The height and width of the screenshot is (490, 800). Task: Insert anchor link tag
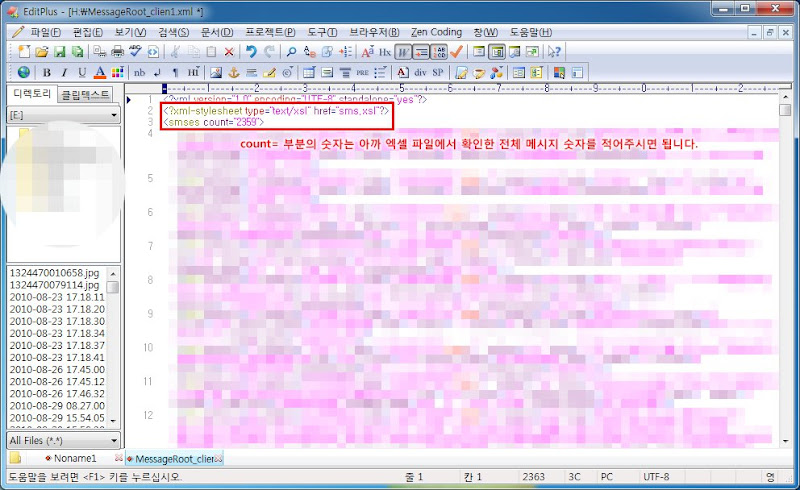click(234, 72)
